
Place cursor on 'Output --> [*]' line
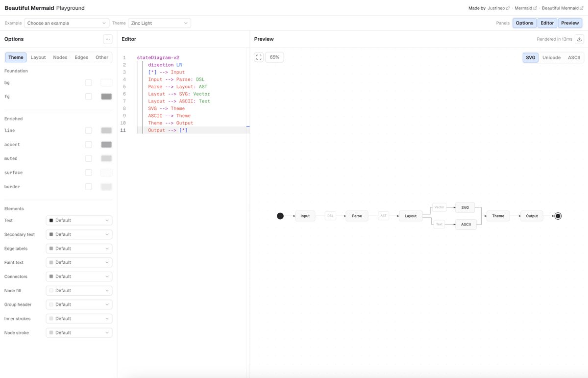[x=168, y=130]
